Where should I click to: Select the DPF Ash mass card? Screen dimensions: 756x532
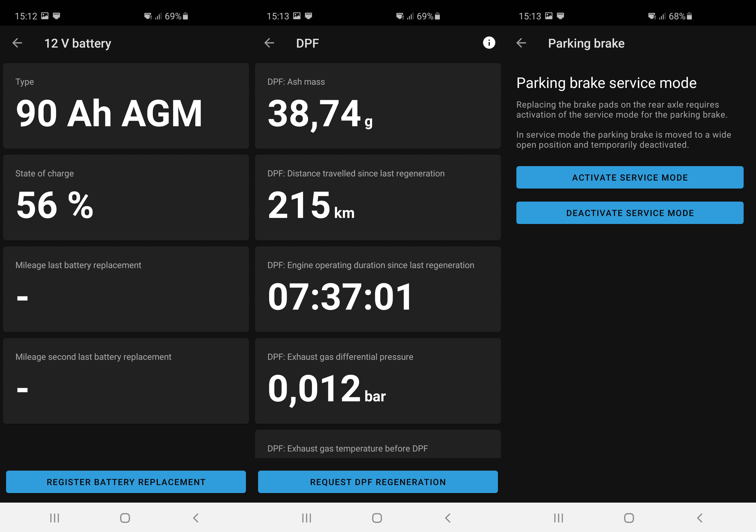pyautogui.click(x=378, y=106)
